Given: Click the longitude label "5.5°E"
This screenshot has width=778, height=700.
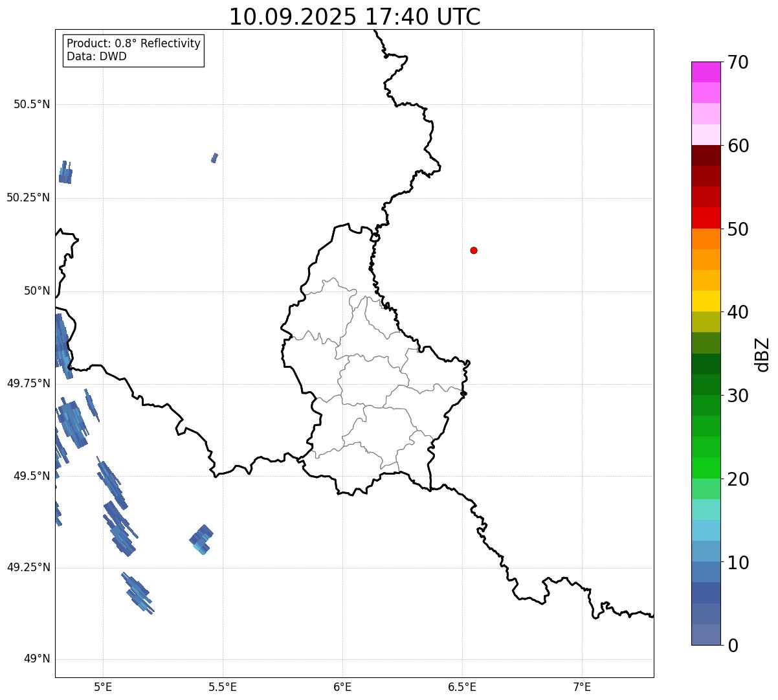Looking at the screenshot, I should 223,686.
